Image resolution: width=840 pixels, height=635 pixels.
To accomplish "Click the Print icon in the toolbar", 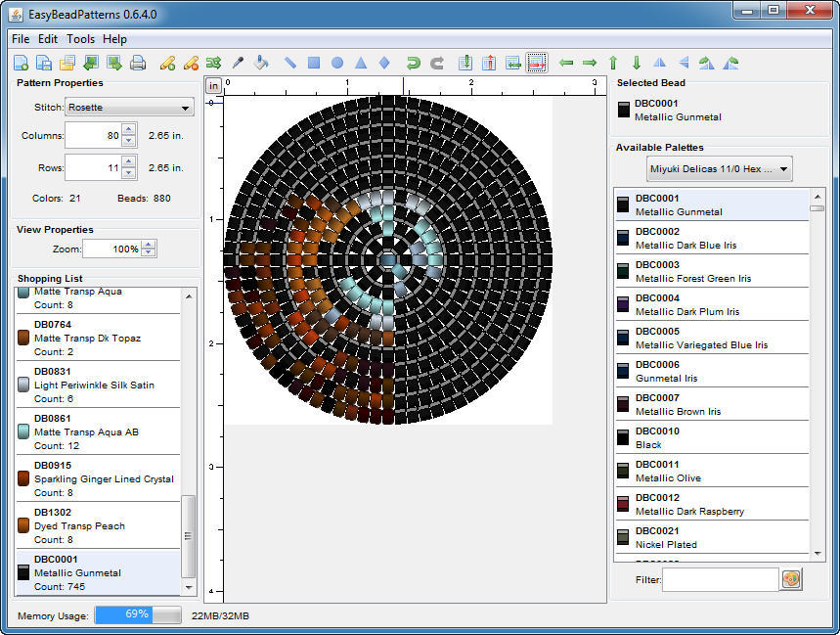I will (x=138, y=64).
